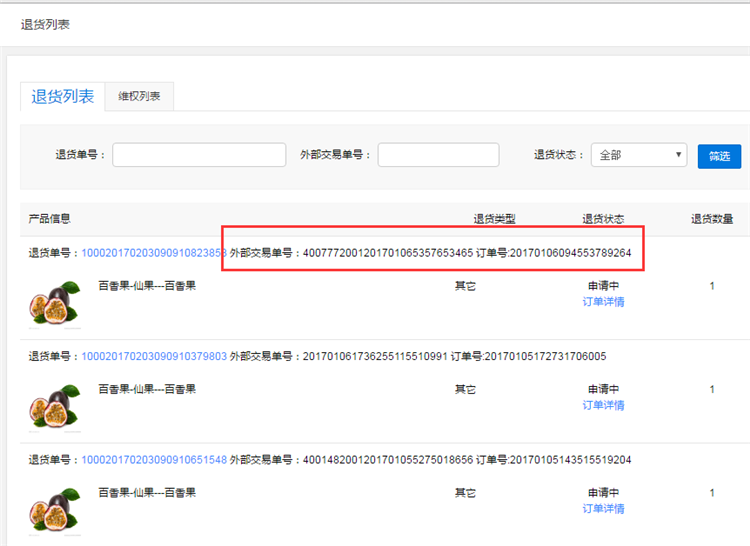Select the 百香果-仙果 product name in the second row
Image resolution: width=750 pixels, height=546 pixels.
click(147, 389)
